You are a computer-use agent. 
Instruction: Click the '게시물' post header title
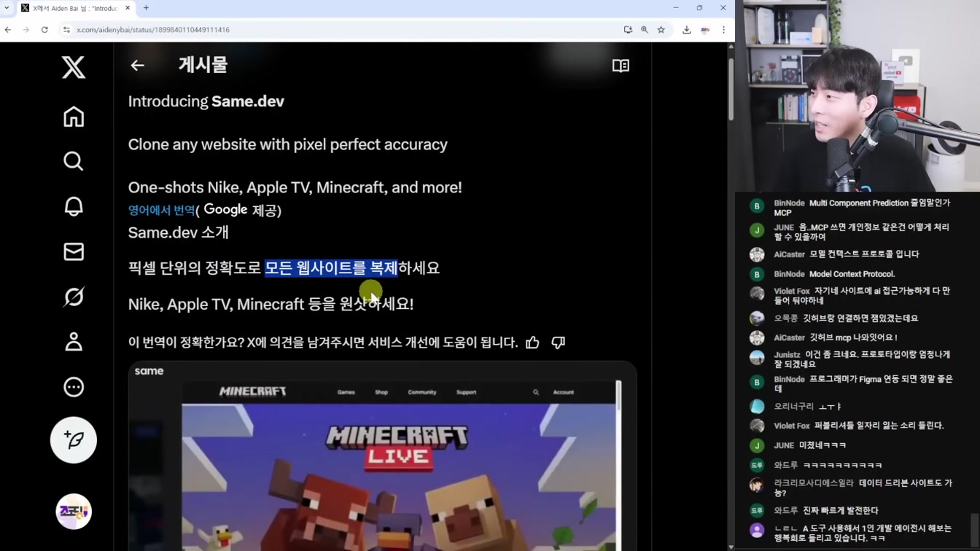[203, 65]
